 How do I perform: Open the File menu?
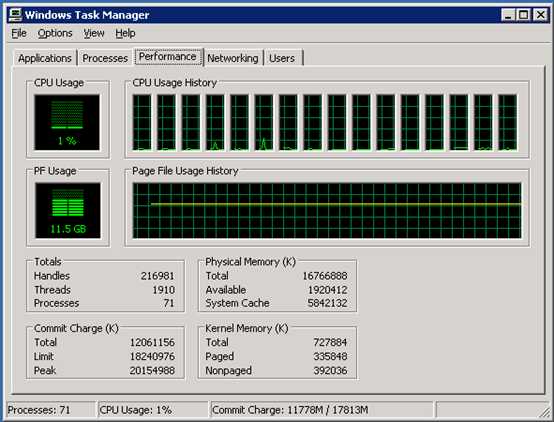click(19, 33)
